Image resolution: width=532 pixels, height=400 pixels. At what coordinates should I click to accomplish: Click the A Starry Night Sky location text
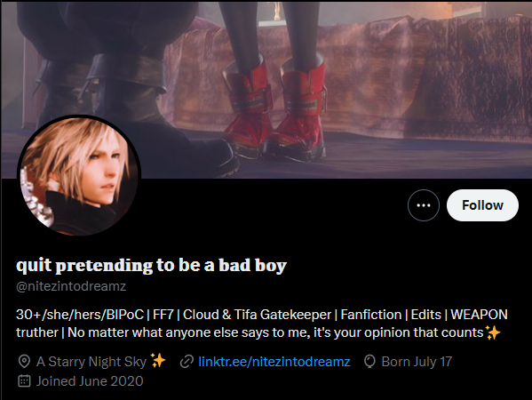tap(91, 361)
